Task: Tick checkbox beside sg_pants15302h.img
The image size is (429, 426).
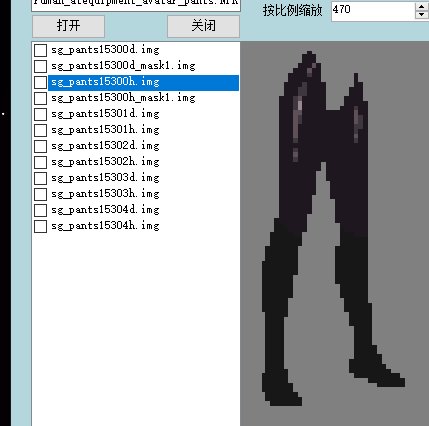Action: click(x=40, y=162)
